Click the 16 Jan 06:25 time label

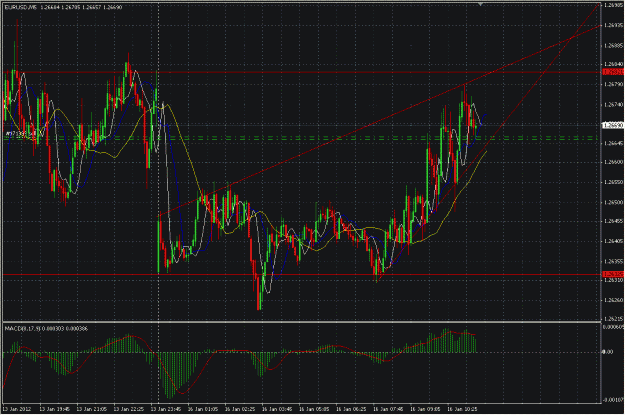click(x=351, y=409)
